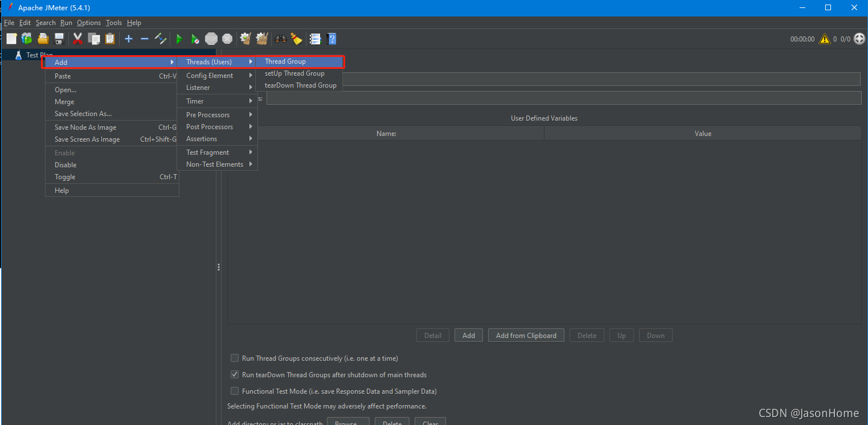Screen dimensions: 868x425
Task: Choose Disable from context menu
Action: (x=112, y=165)
